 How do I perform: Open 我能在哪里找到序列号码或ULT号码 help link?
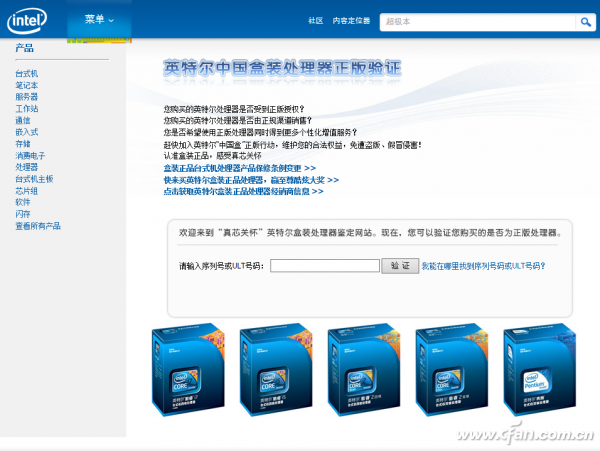483,266
